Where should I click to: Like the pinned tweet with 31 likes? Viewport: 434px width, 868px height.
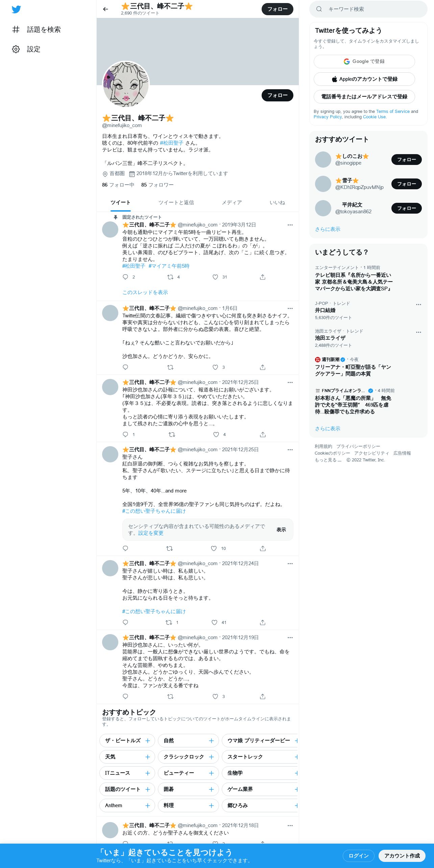click(x=215, y=277)
